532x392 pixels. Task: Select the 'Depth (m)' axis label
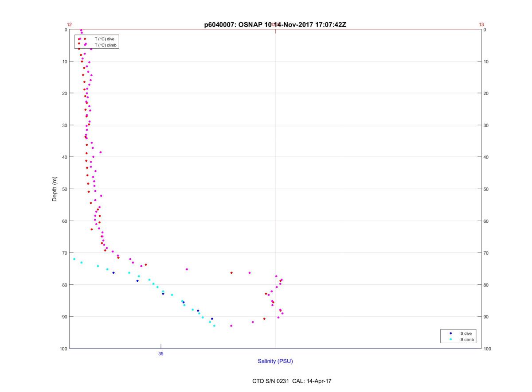tap(55, 189)
